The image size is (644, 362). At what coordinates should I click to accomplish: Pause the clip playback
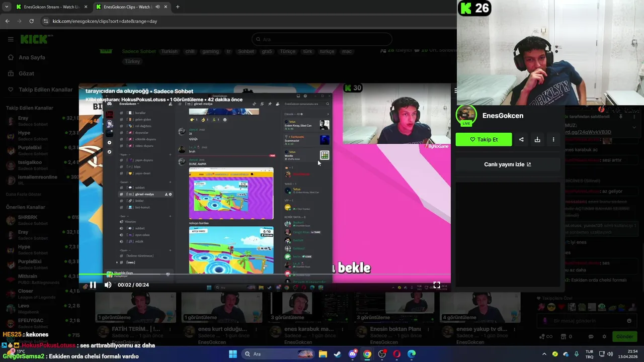pos(93,285)
